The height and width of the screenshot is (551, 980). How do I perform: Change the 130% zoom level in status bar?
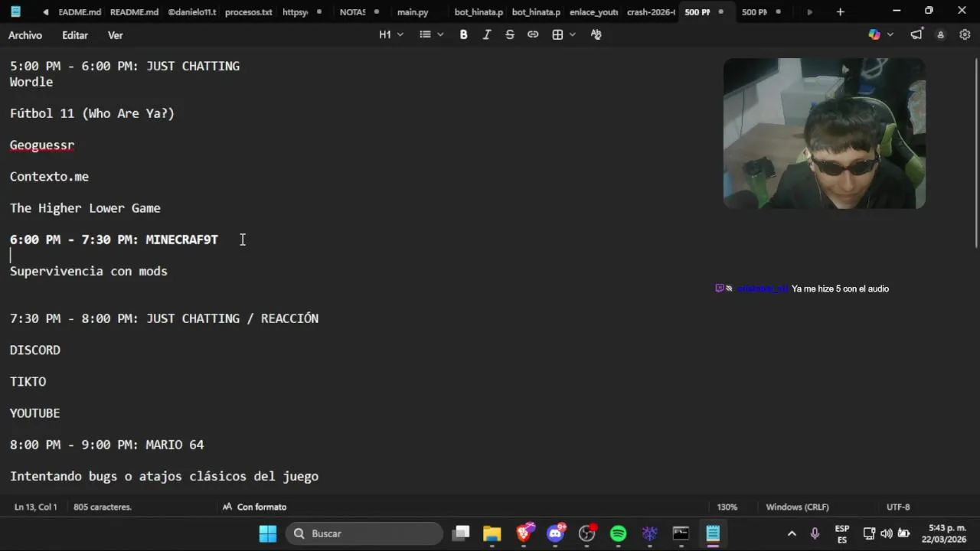tap(727, 507)
